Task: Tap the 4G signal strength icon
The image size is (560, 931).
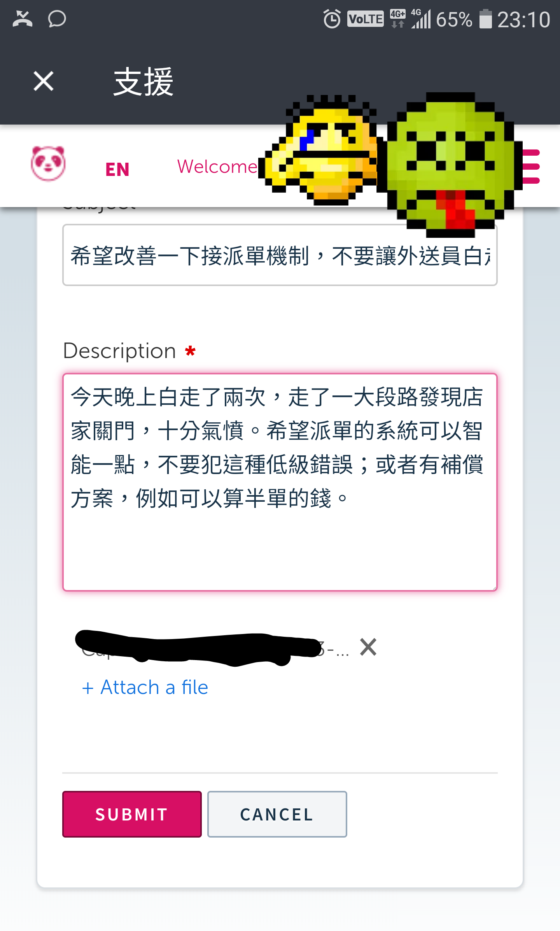Action: [x=421, y=19]
